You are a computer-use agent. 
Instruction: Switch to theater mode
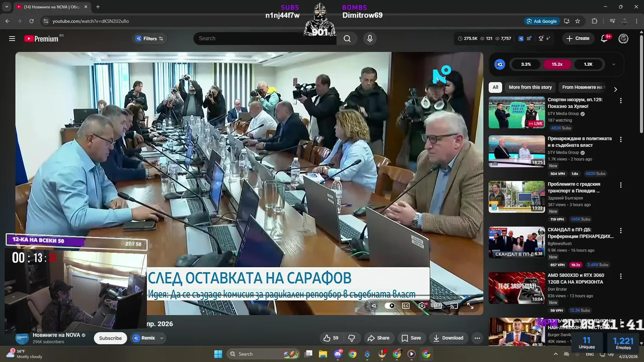438,306
